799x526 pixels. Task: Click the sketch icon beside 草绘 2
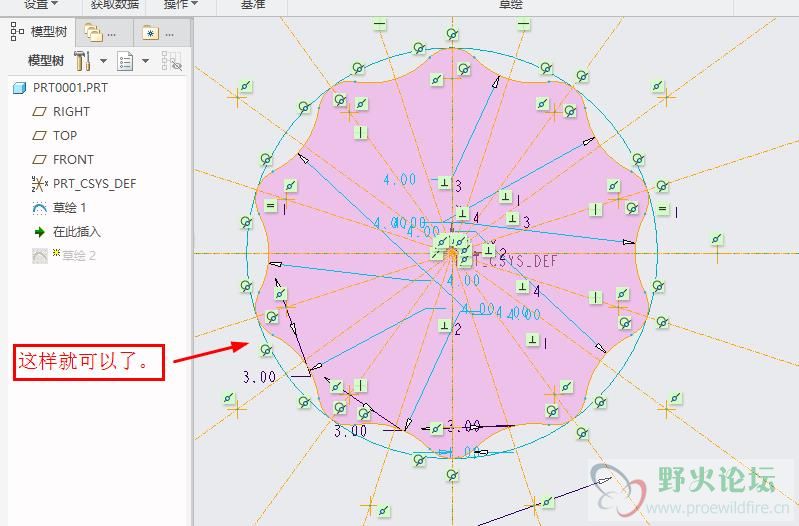point(40,256)
